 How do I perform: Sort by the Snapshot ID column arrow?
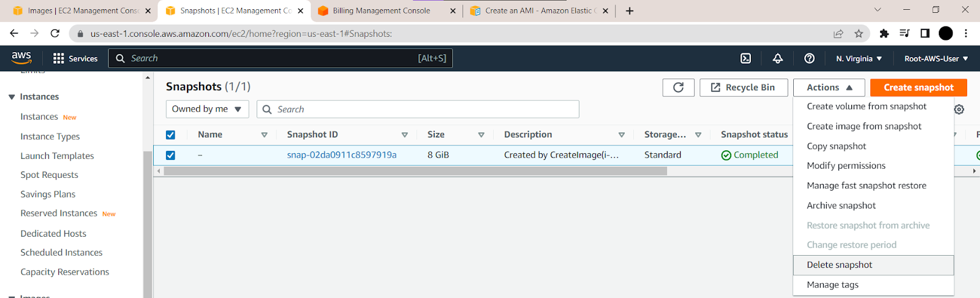point(404,135)
